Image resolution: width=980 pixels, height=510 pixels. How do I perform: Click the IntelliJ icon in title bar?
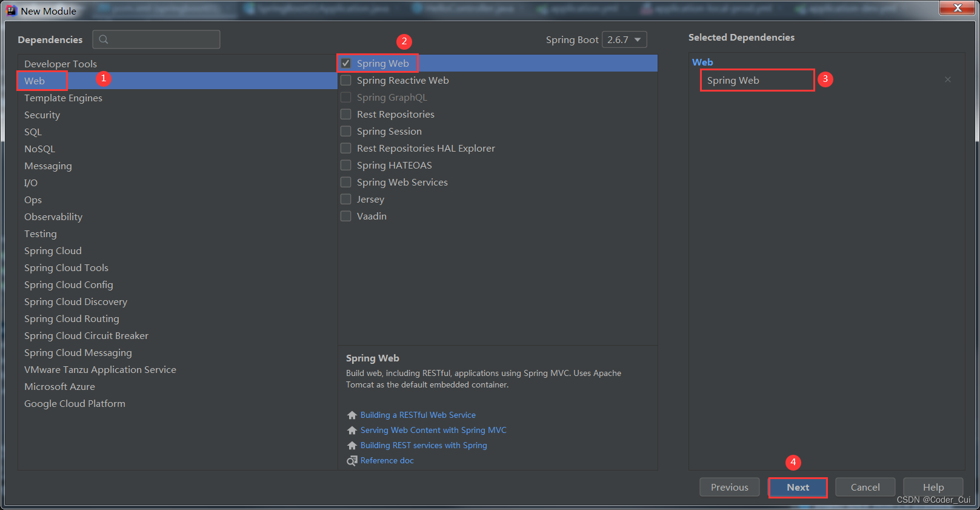tap(11, 10)
